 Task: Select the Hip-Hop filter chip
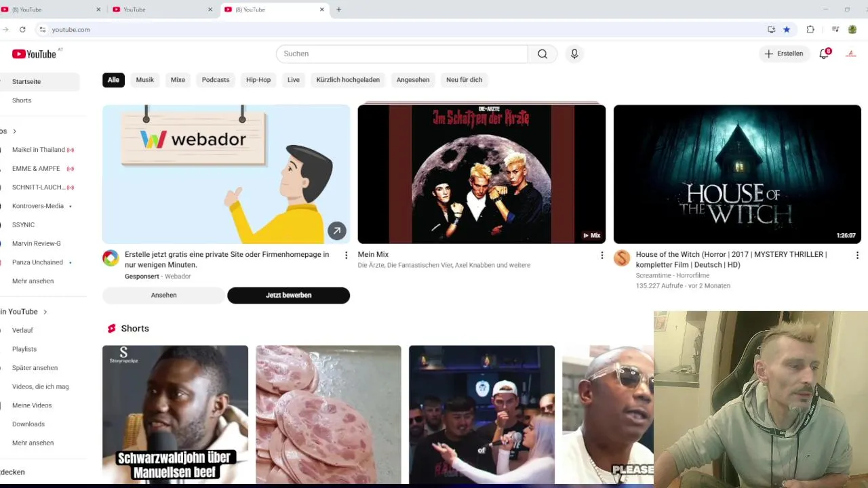pyautogui.click(x=258, y=80)
